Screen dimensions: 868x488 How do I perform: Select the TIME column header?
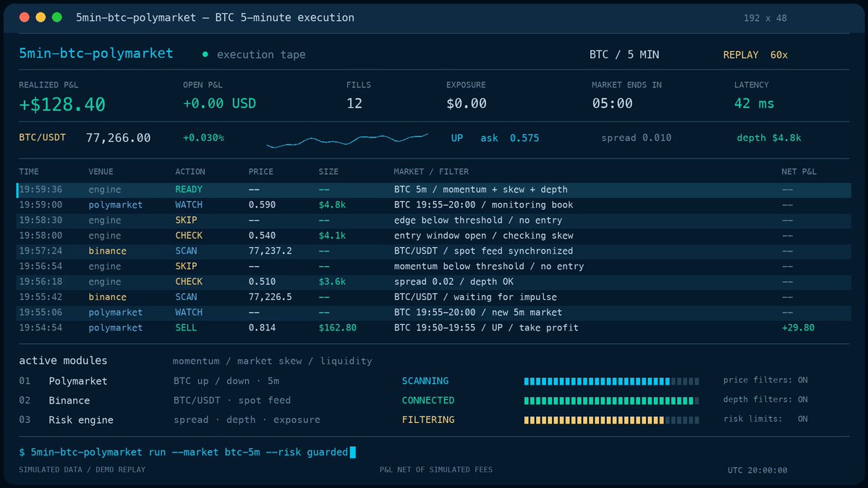[29, 172]
